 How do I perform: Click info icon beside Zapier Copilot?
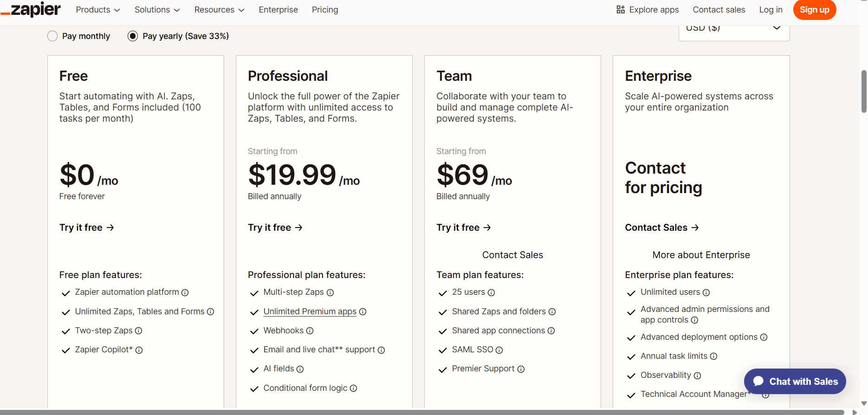[x=139, y=350]
